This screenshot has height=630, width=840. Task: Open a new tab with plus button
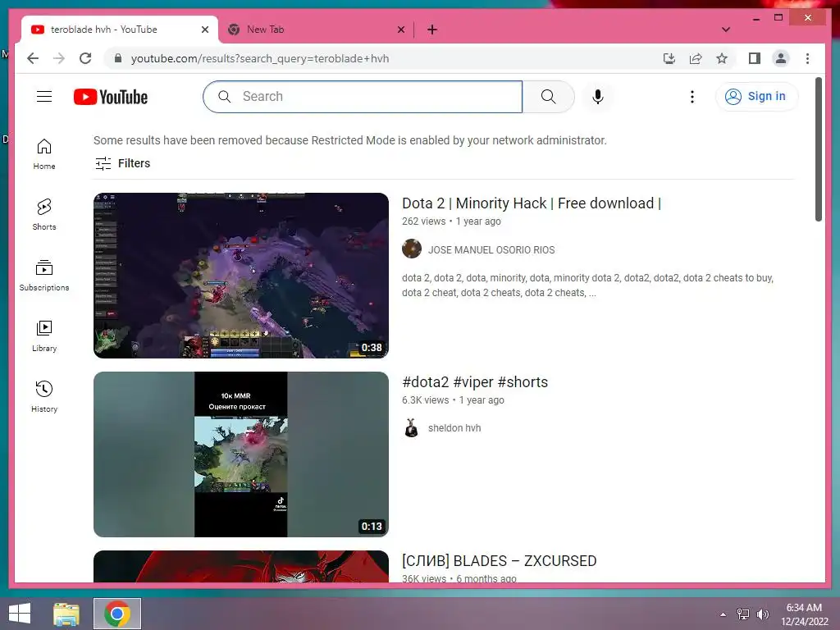pyautogui.click(x=432, y=30)
